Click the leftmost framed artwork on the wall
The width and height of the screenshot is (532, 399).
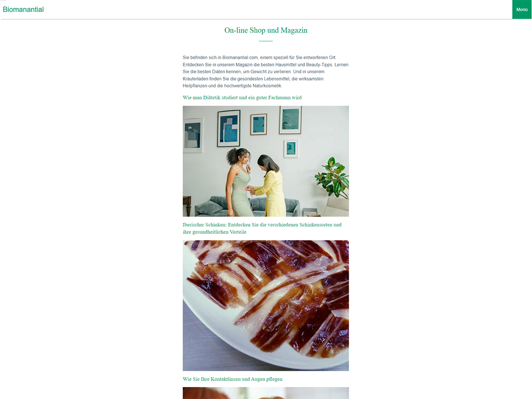[x=193, y=136]
